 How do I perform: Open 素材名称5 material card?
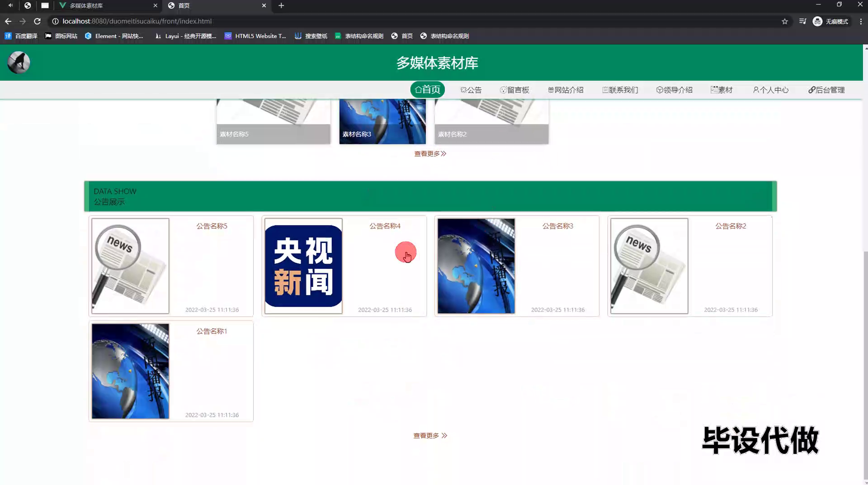coord(274,121)
